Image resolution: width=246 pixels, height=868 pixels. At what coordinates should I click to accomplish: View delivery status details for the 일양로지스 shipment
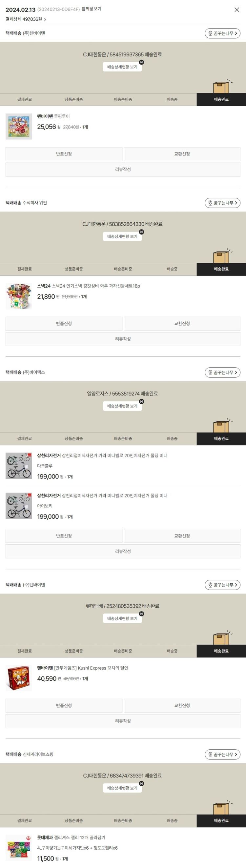(122, 406)
